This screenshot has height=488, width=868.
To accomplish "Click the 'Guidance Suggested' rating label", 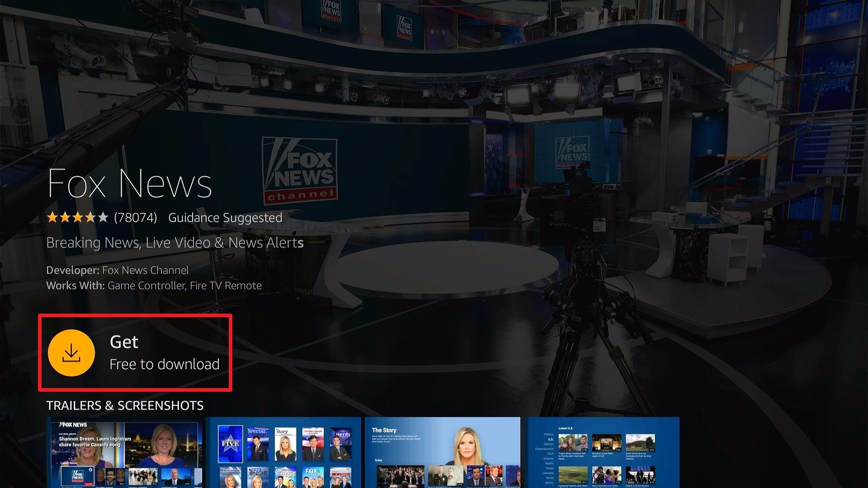I will [x=225, y=218].
